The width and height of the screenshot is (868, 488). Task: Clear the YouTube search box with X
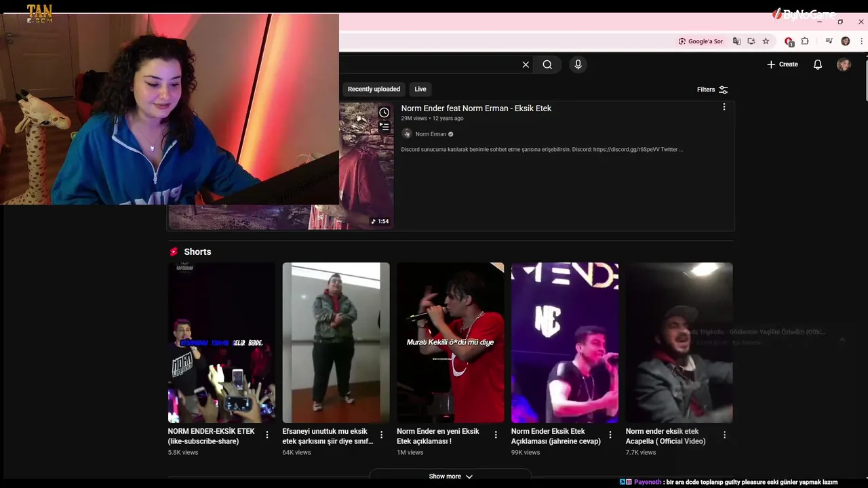tap(526, 64)
